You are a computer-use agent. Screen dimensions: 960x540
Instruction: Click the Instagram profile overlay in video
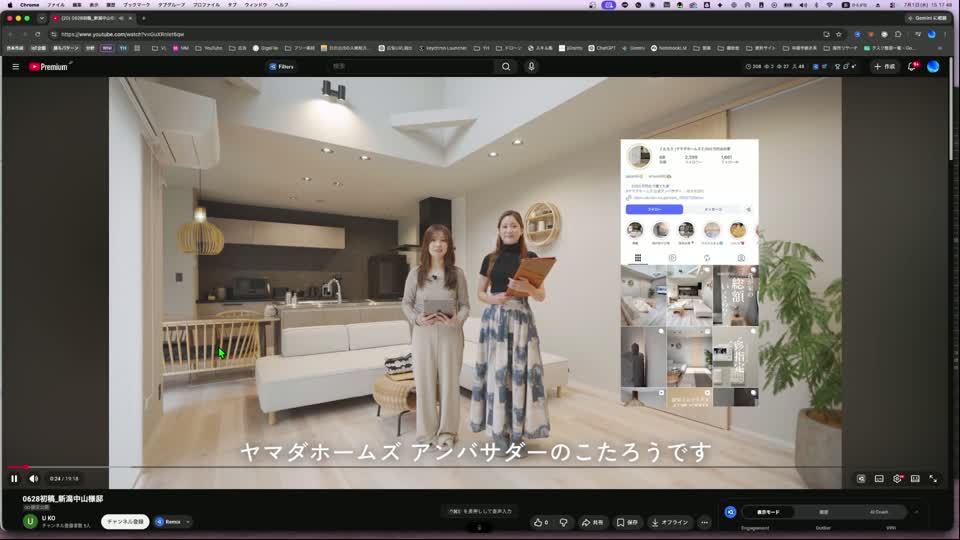[x=689, y=273]
